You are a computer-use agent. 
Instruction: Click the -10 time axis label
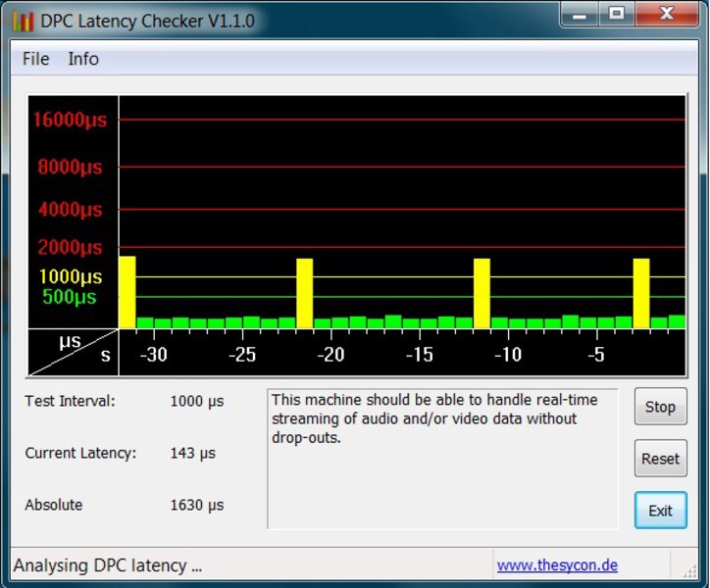pos(508,355)
